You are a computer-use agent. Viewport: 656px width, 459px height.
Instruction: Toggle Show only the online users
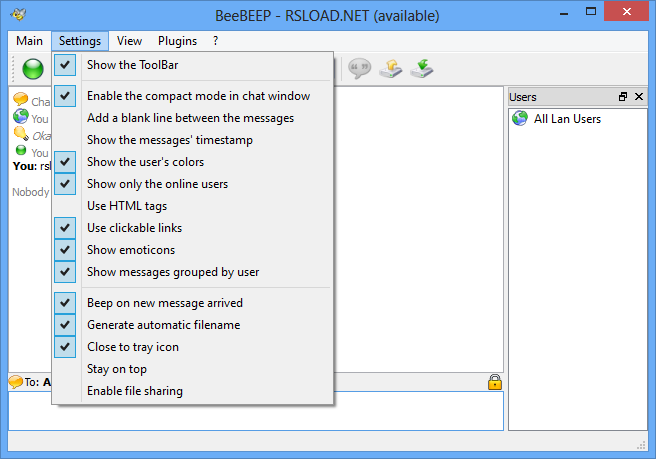click(192, 184)
